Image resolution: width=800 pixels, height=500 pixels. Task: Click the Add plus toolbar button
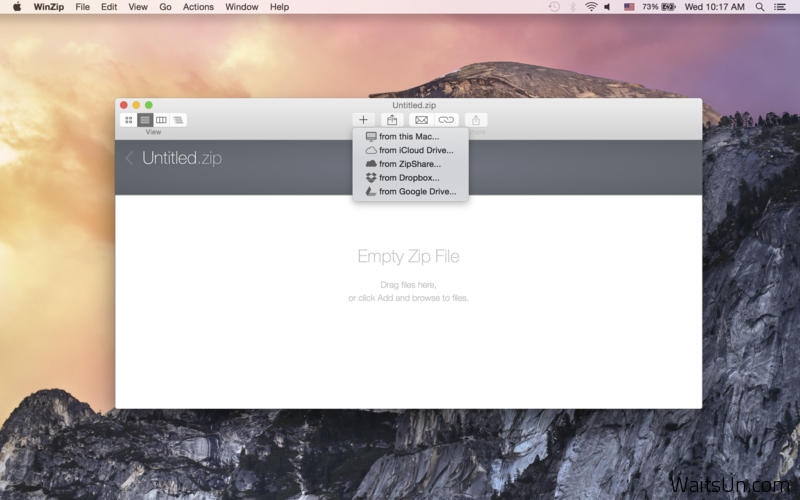coord(363,120)
